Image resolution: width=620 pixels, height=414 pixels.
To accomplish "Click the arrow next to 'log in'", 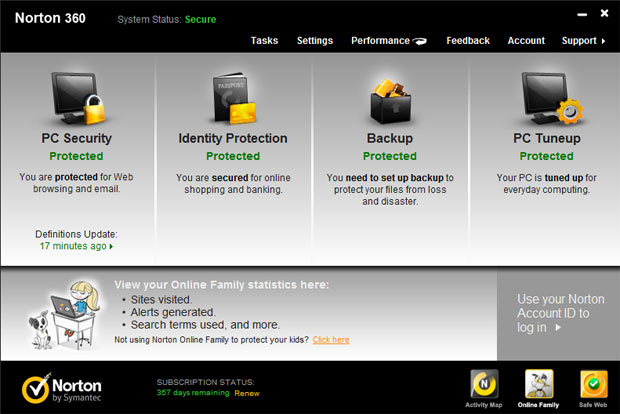I will pos(558,327).
